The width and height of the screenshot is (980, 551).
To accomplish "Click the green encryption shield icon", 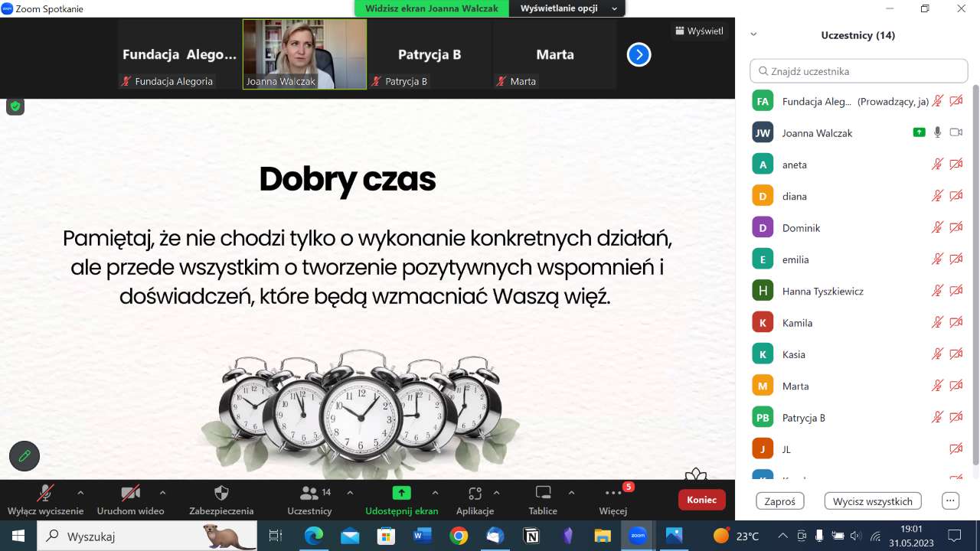I will click(15, 106).
